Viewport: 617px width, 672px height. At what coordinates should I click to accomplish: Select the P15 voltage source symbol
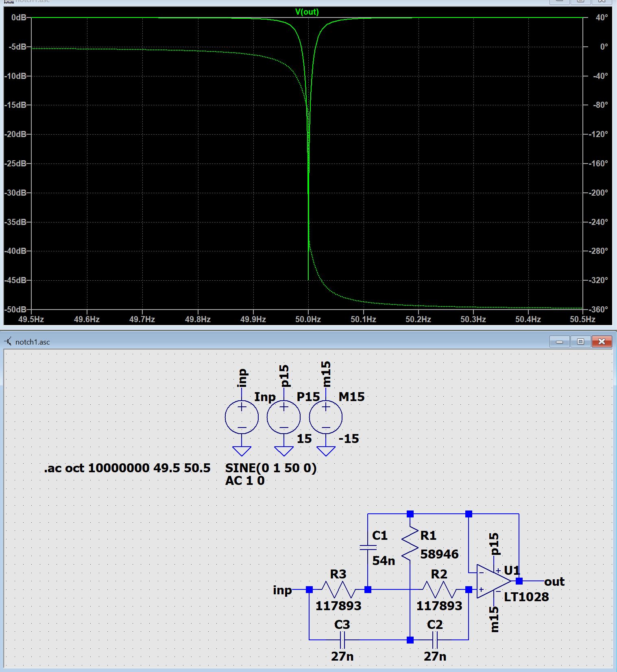coord(283,417)
